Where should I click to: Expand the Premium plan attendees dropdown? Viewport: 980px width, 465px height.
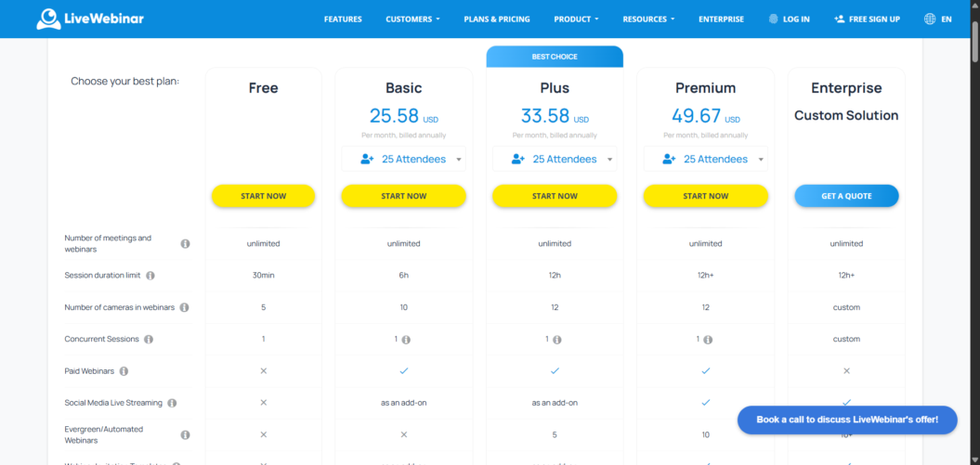[x=706, y=159]
